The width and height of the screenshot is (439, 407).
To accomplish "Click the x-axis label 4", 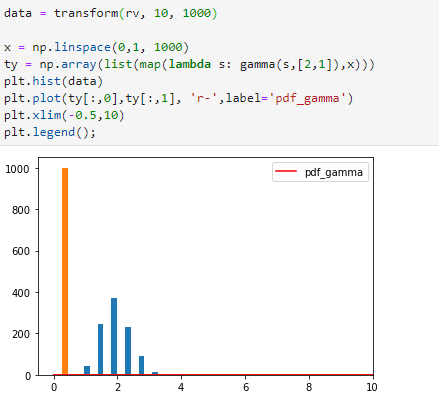I will (181, 387).
